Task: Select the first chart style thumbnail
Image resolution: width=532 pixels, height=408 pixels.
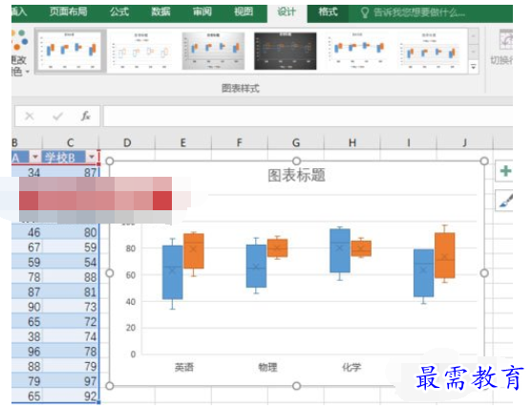Action: 70,51
